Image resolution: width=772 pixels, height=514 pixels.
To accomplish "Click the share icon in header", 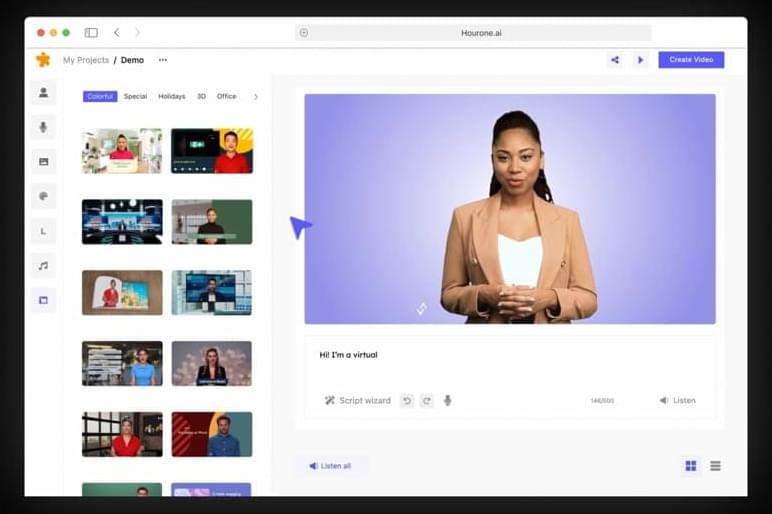I will tap(615, 60).
